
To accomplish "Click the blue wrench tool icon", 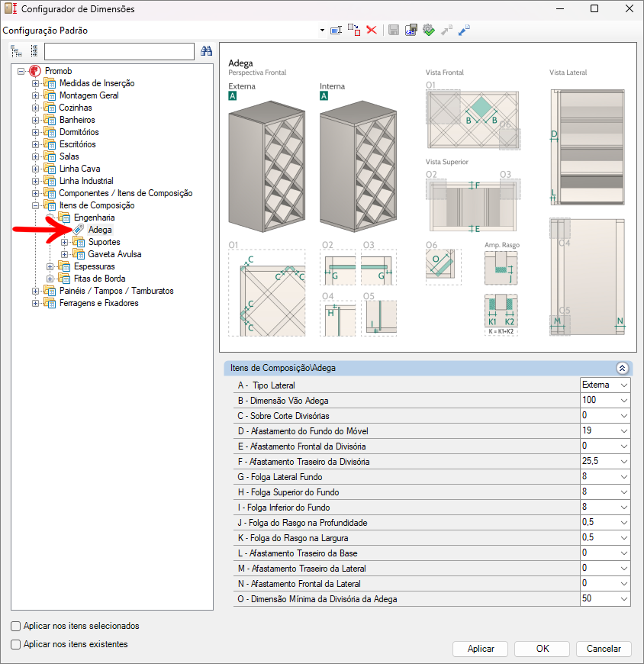I will (464, 30).
